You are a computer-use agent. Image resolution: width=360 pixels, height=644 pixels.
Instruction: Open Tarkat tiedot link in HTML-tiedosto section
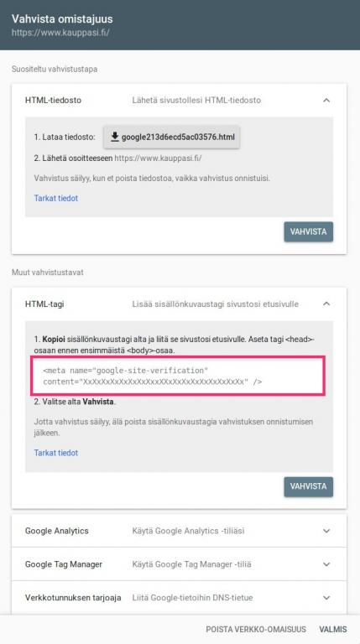56,198
